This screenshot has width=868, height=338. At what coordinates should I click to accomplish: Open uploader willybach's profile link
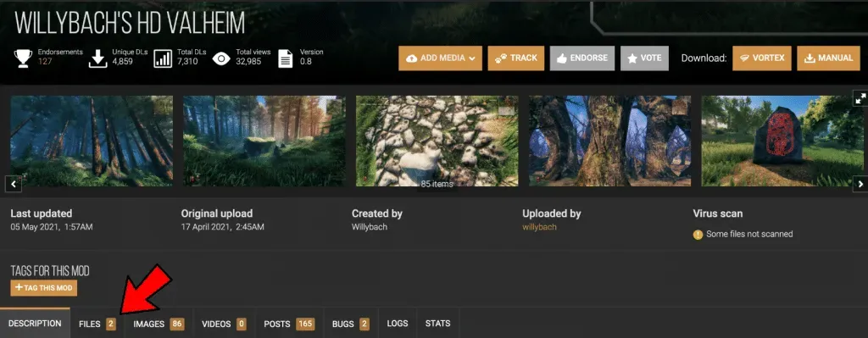point(539,227)
